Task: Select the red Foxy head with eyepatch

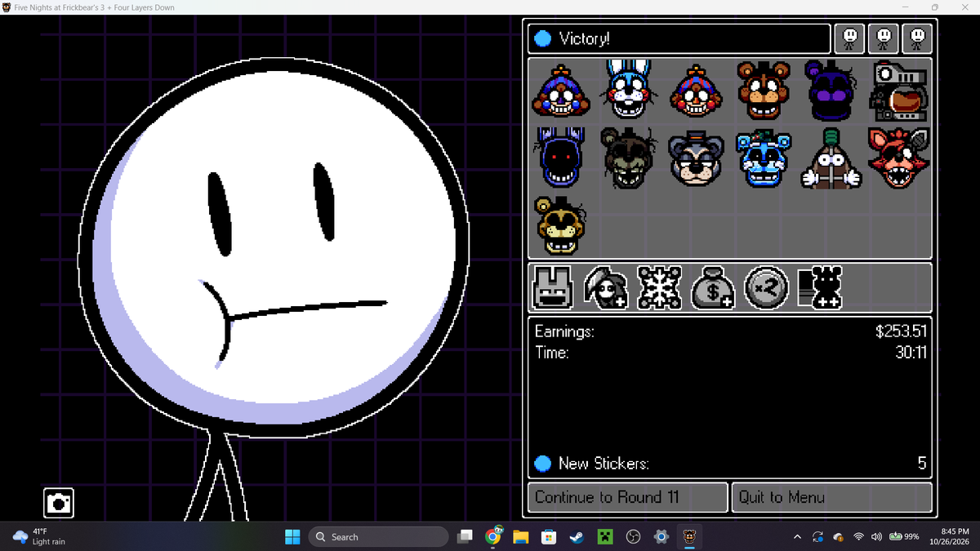Action: point(898,158)
